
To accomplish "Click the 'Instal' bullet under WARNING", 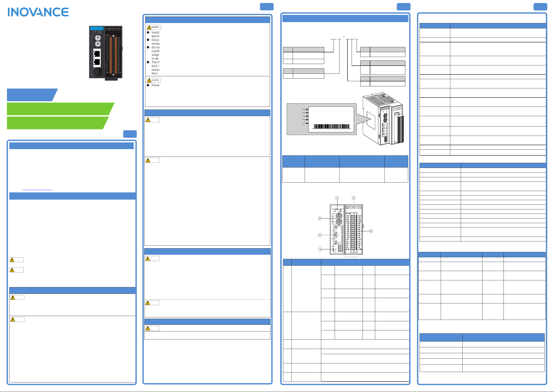I will (x=155, y=32).
